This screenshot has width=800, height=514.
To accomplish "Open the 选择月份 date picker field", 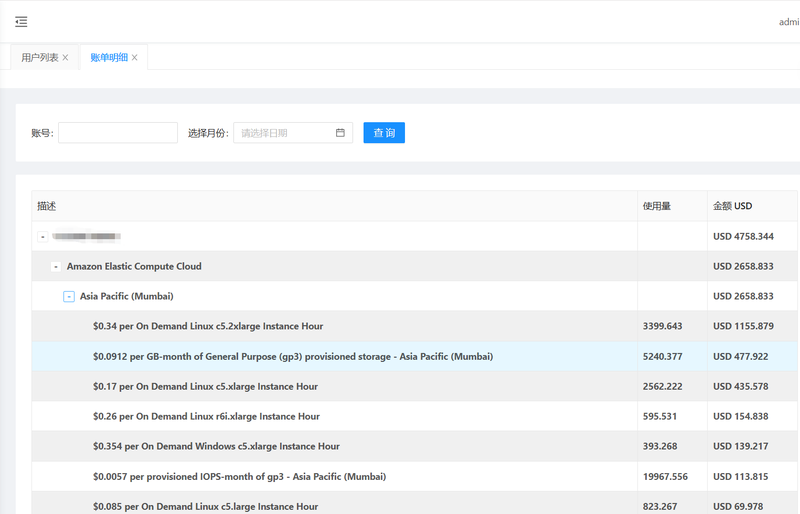I will [x=293, y=133].
